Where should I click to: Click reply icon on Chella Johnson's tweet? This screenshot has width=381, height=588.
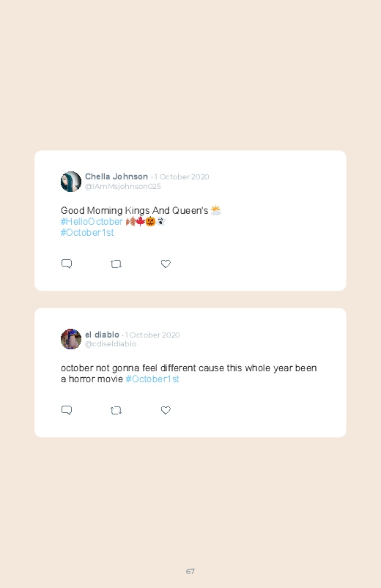click(x=67, y=264)
